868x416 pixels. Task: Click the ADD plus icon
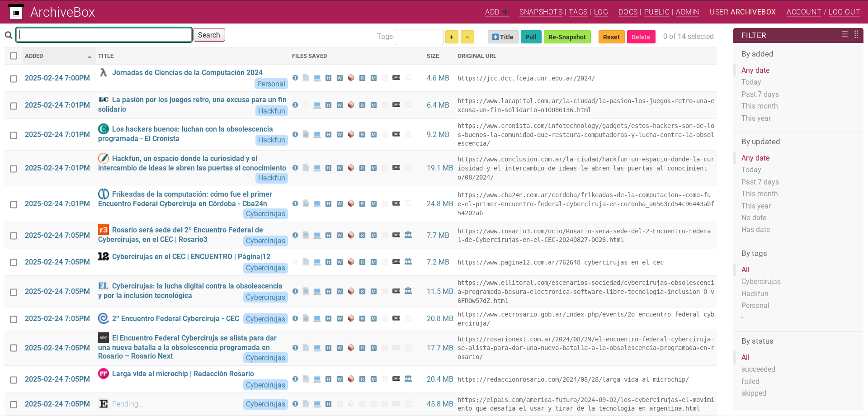tap(505, 12)
